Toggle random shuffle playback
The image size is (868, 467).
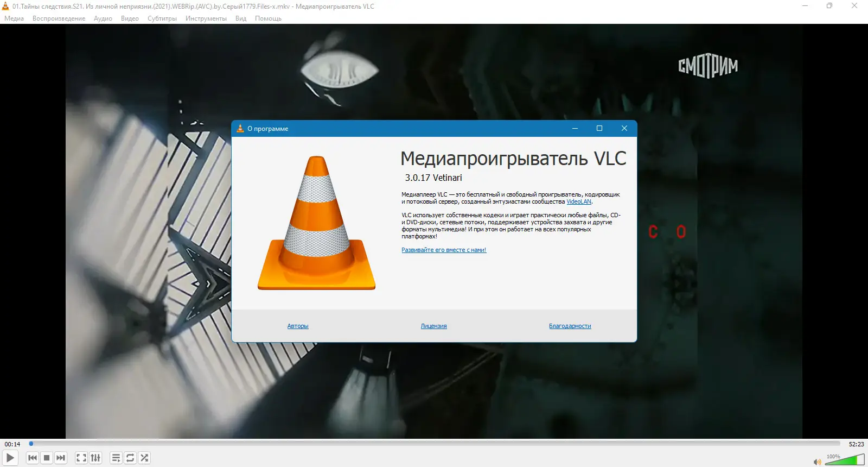(x=144, y=458)
